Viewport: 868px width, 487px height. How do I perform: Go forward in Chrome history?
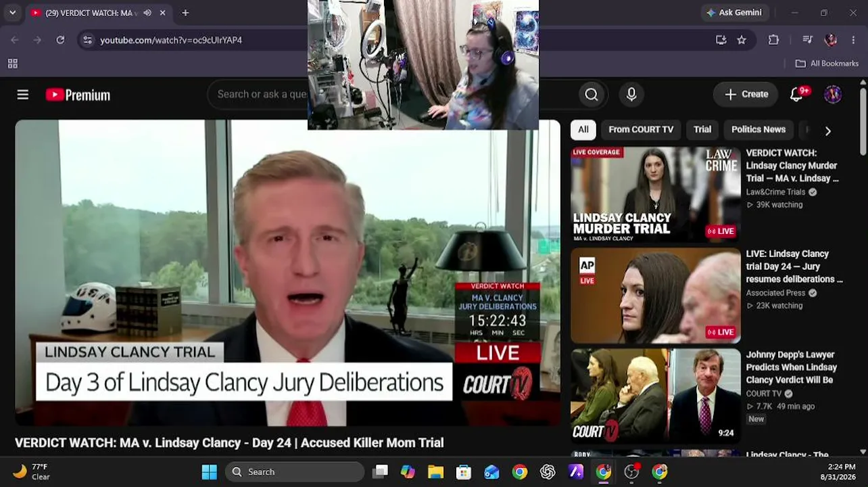38,40
